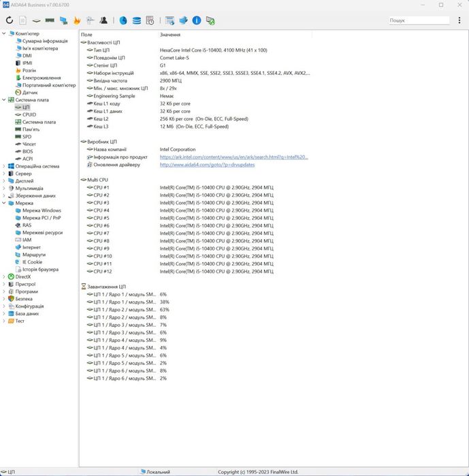Screen dimensions: 469x476
Task: Select Ім'я комп'ютера item
Action: 40,48
